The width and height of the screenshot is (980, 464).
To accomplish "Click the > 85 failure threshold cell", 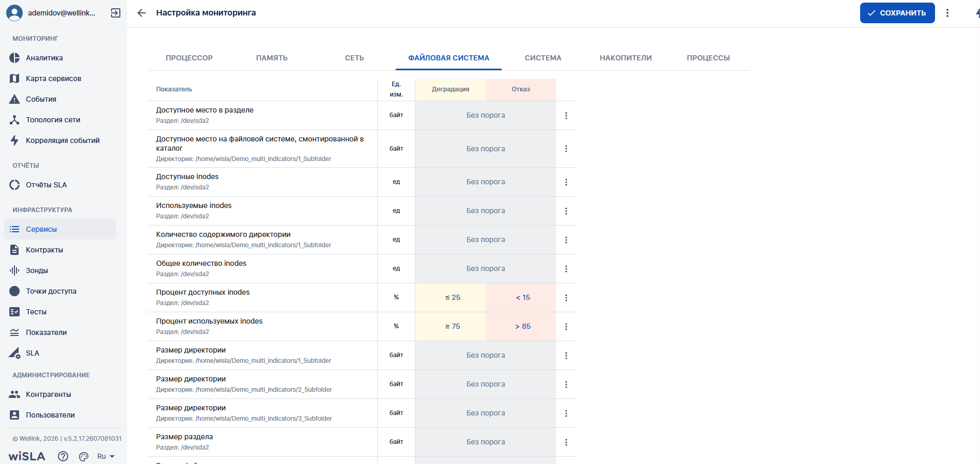I will (x=523, y=326).
